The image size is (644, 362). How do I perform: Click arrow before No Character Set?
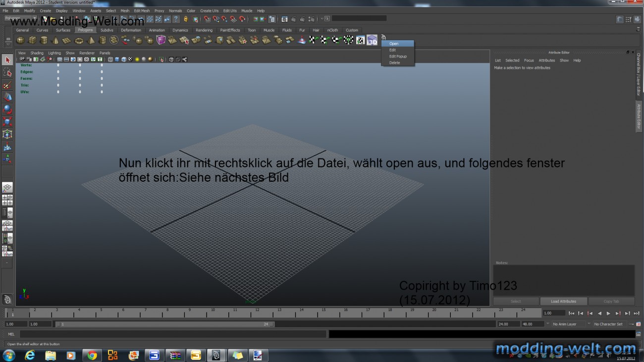pyautogui.click(x=589, y=324)
